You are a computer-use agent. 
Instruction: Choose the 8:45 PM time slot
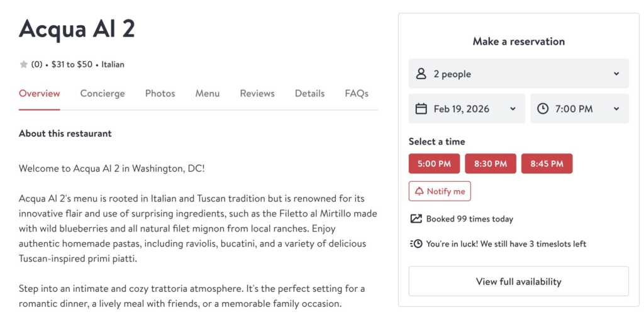[x=547, y=164]
